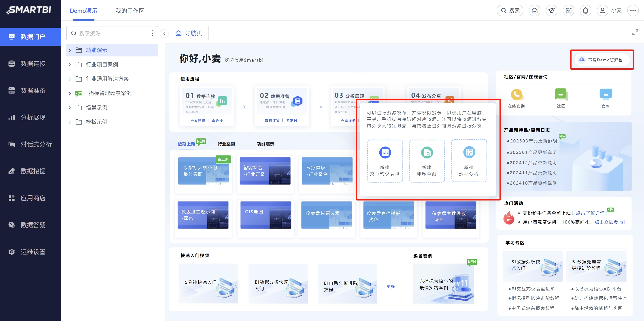This screenshot has width=644, height=321.
Task: Open the notification bell
Action: (x=585, y=11)
